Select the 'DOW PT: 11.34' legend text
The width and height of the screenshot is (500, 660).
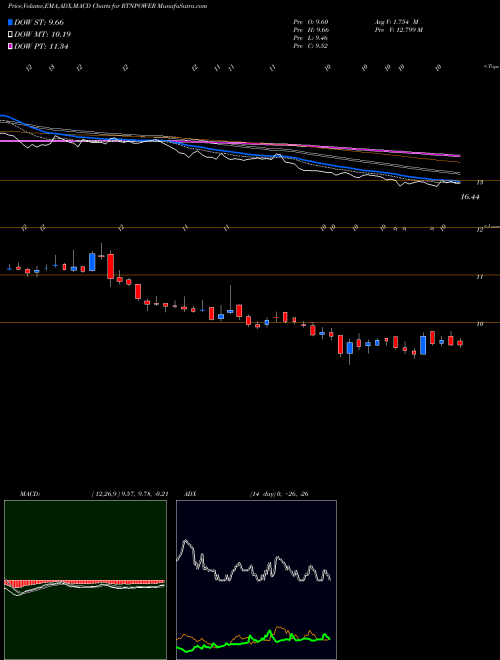[x=41, y=46]
